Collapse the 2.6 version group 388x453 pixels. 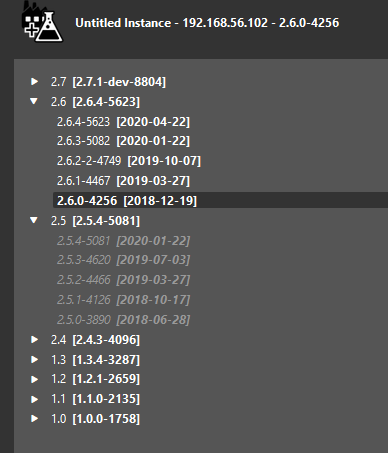(34, 101)
